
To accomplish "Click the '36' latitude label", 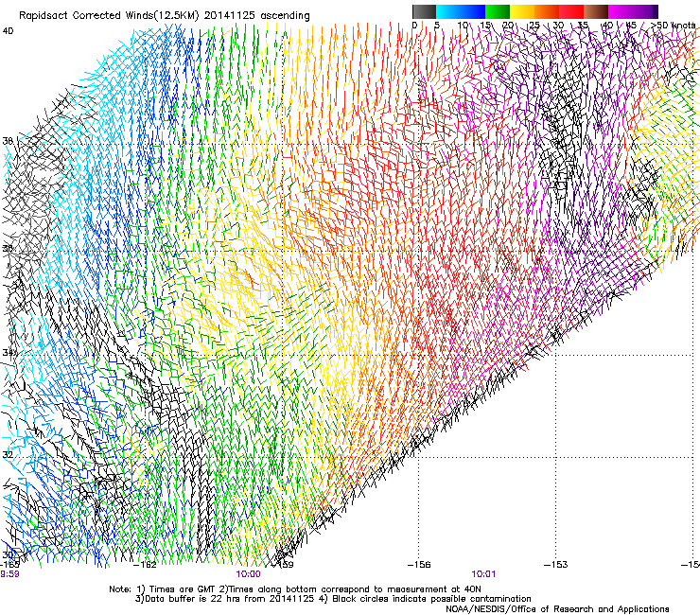I will (8, 248).
